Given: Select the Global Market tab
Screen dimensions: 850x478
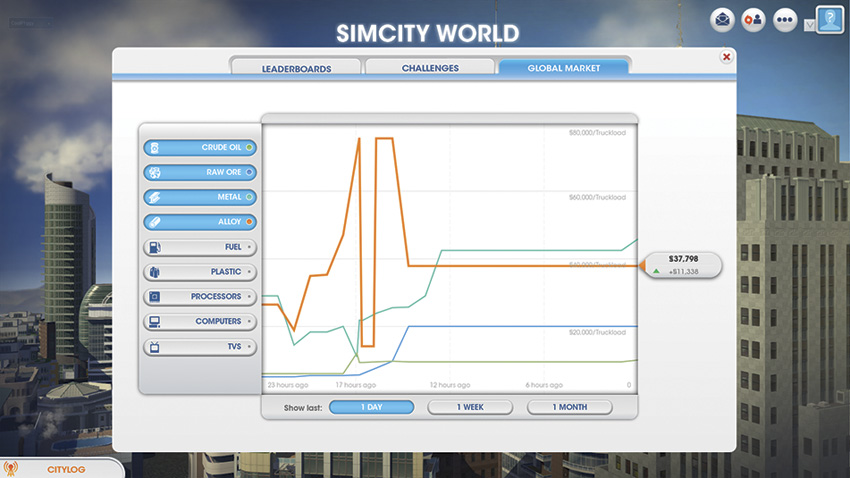Looking at the screenshot, I should 564,68.
